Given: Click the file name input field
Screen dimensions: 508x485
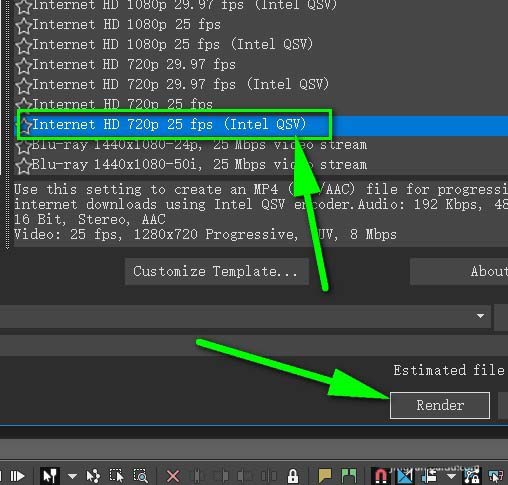Looking at the screenshot, I should coord(254,346).
